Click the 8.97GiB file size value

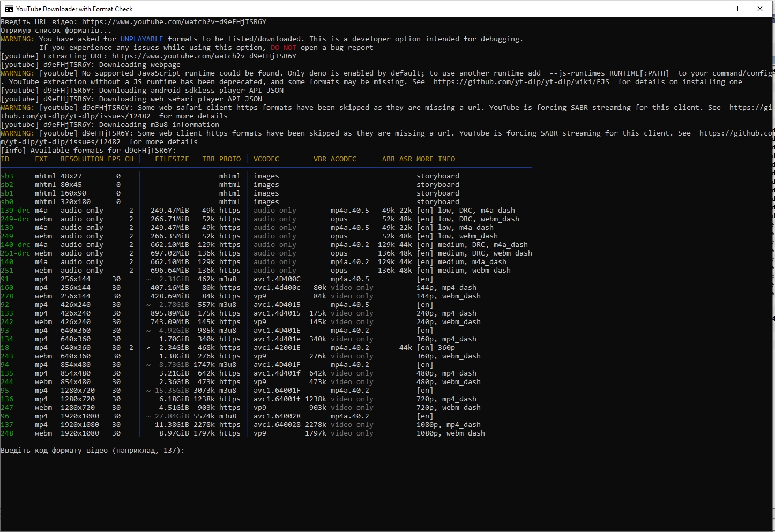tap(174, 433)
